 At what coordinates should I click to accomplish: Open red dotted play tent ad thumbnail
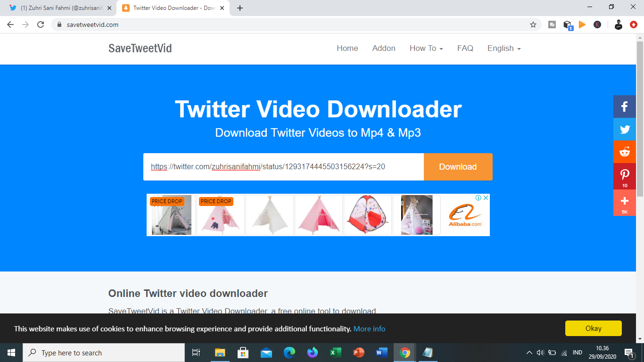pyautogui.click(x=367, y=215)
